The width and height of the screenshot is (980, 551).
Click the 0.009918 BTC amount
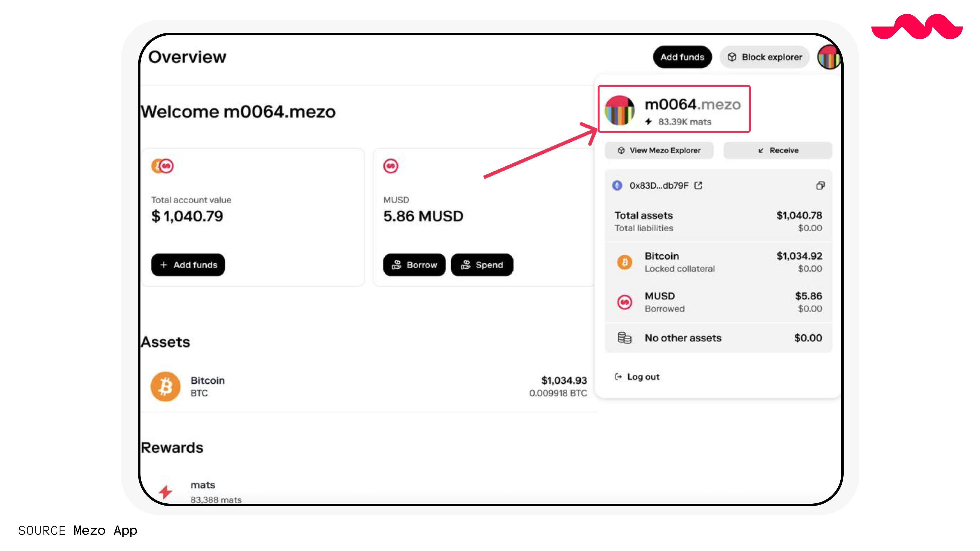pos(558,393)
